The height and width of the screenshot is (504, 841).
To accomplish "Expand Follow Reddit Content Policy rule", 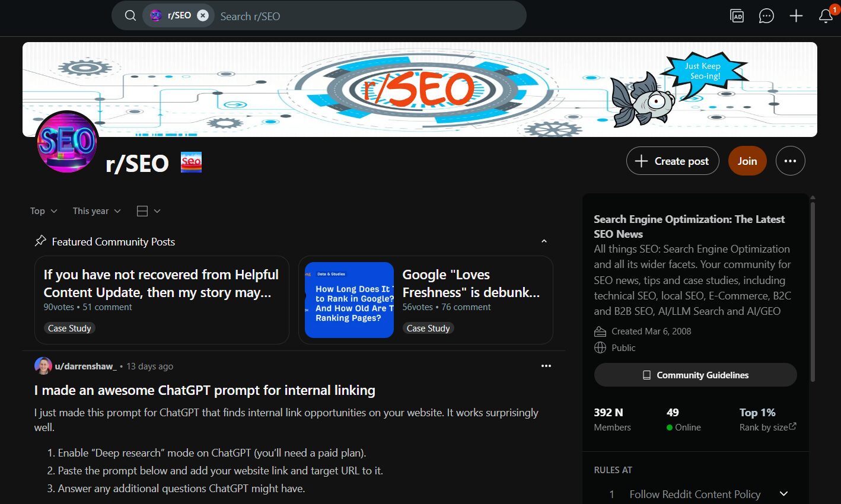I will pos(783,494).
